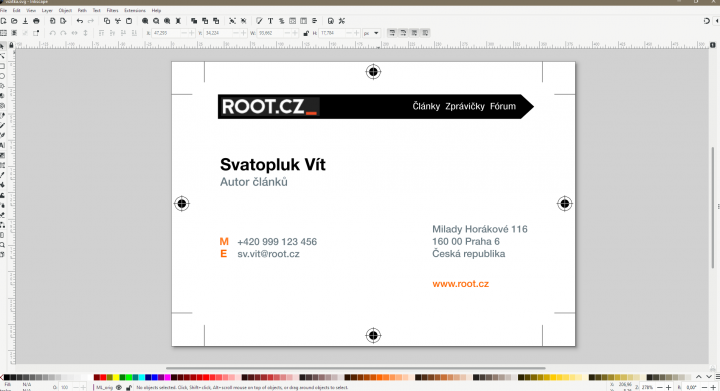This screenshot has width=720, height=391.
Task: Undo the last action with the Undo arrow
Action: [x=80, y=21]
